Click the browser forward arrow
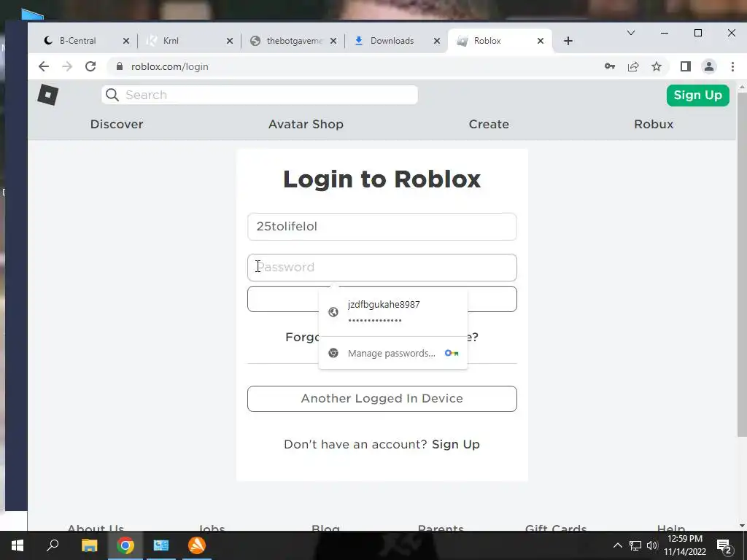 67,66
